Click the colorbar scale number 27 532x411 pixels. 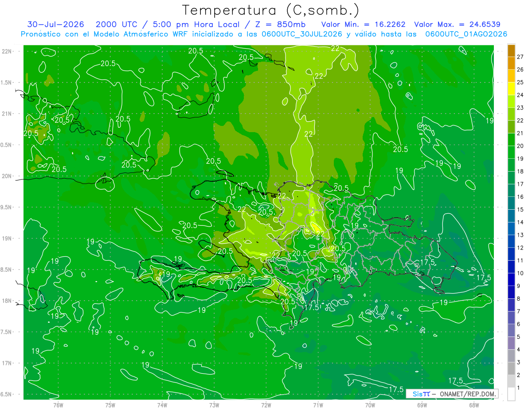(520, 57)
